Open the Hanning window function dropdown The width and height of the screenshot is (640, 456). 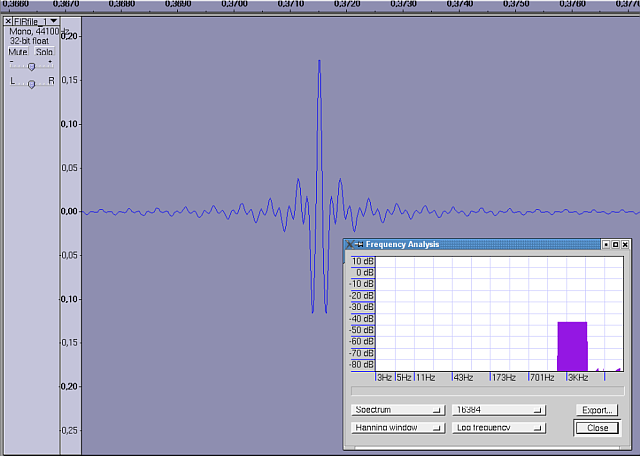point(398,428)
